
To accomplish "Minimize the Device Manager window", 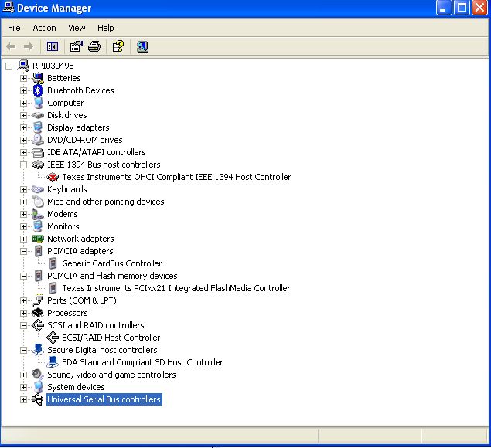I will (x=443, y=8).
